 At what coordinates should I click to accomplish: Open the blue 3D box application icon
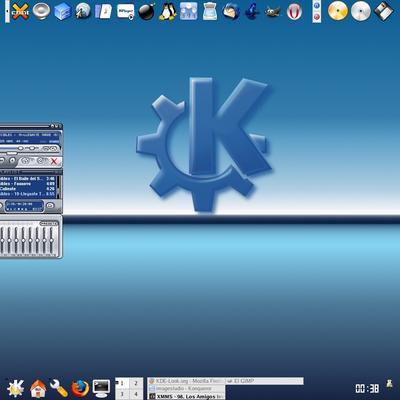pos(62,11)
